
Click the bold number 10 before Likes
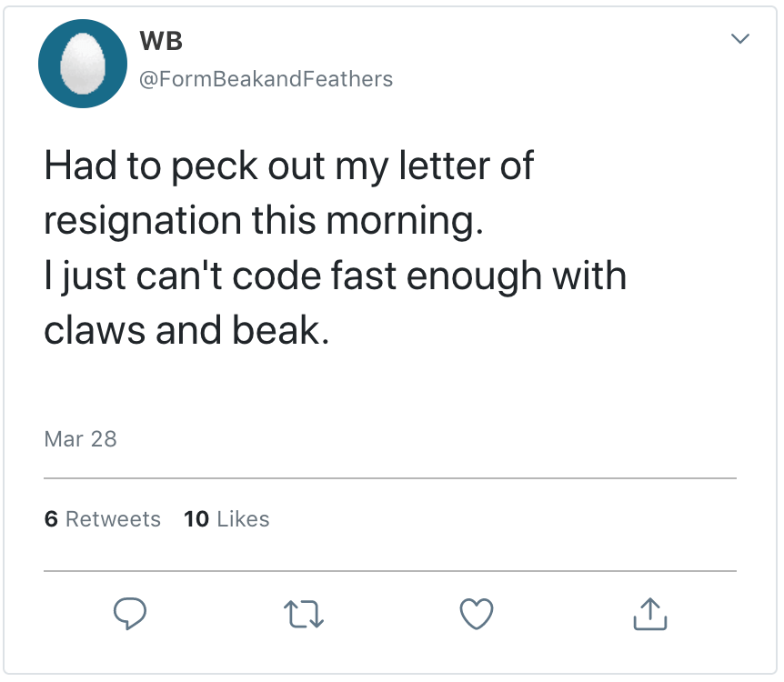196,519
